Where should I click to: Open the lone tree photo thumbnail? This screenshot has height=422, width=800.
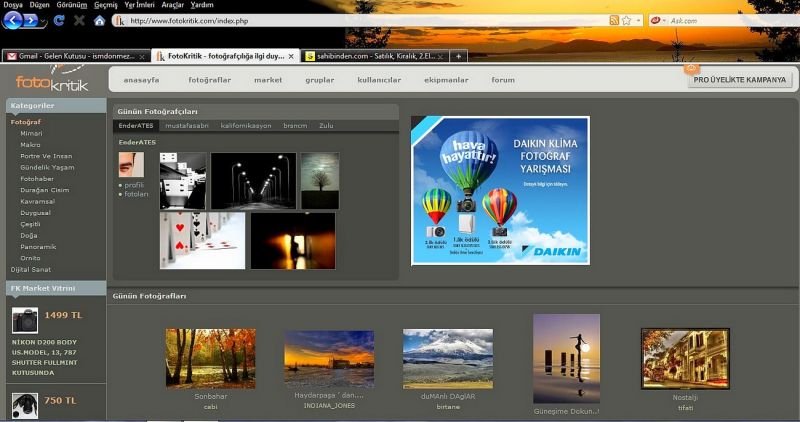point(320,181)
